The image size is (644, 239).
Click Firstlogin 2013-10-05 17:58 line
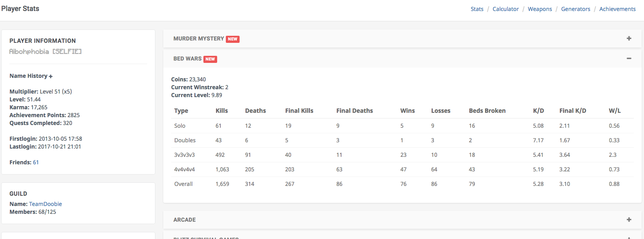(46, 139)
